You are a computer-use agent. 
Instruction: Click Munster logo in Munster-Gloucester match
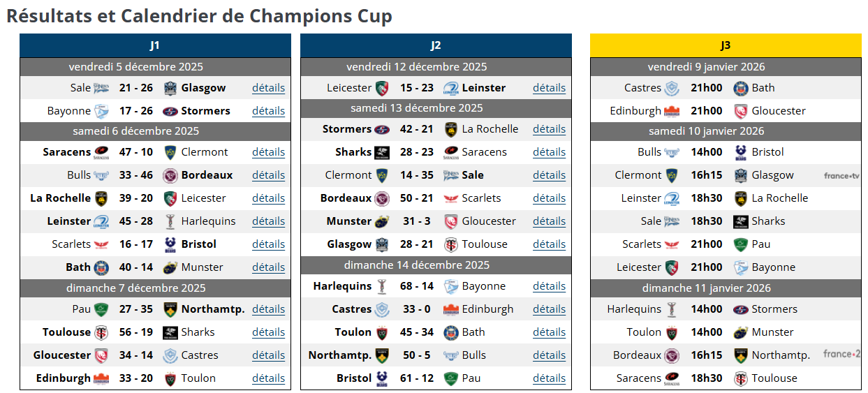click(383, 221)
